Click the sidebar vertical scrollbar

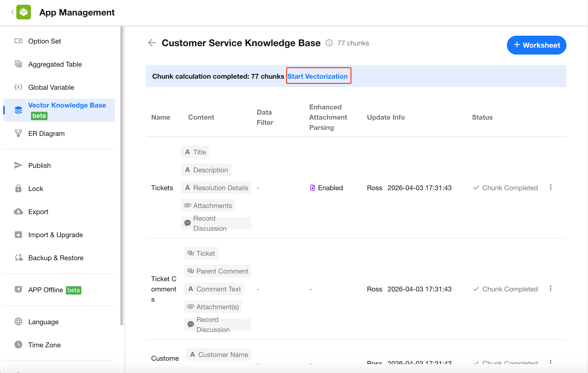pos(122,176)
